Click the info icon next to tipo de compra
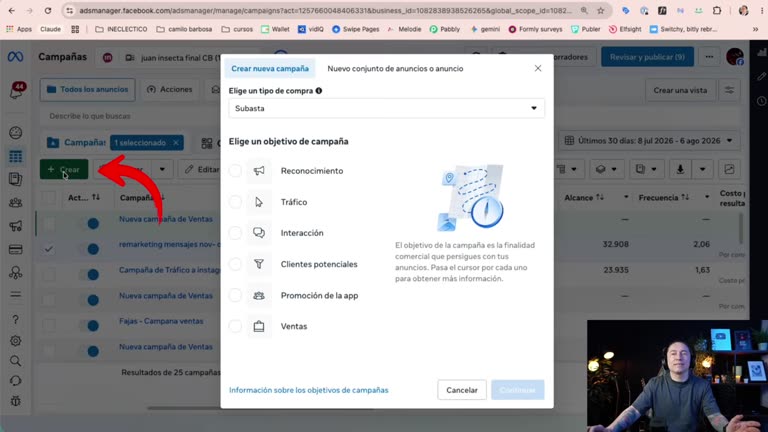Screen dimensions: 768x432 319,91
